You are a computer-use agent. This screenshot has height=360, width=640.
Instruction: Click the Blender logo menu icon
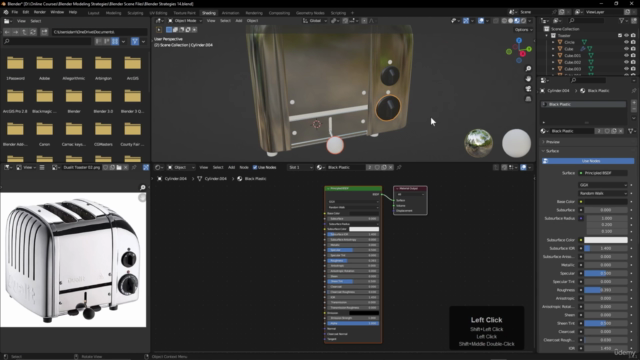click(6, 12)
